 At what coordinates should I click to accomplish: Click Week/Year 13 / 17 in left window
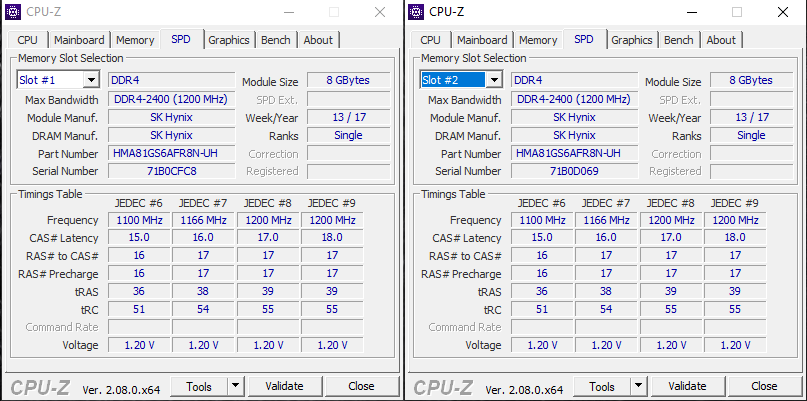tap(348, 117)
